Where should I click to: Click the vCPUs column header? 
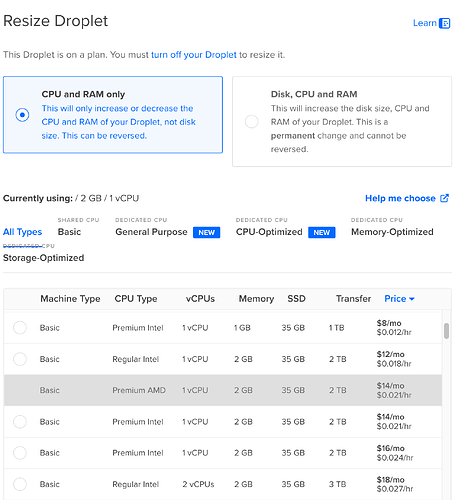click(200, 299)
